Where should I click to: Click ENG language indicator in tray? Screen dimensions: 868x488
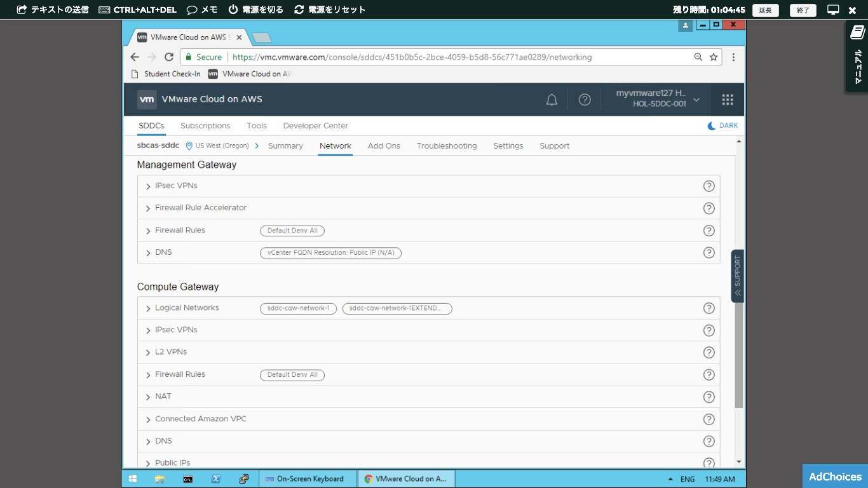[688, 479]
